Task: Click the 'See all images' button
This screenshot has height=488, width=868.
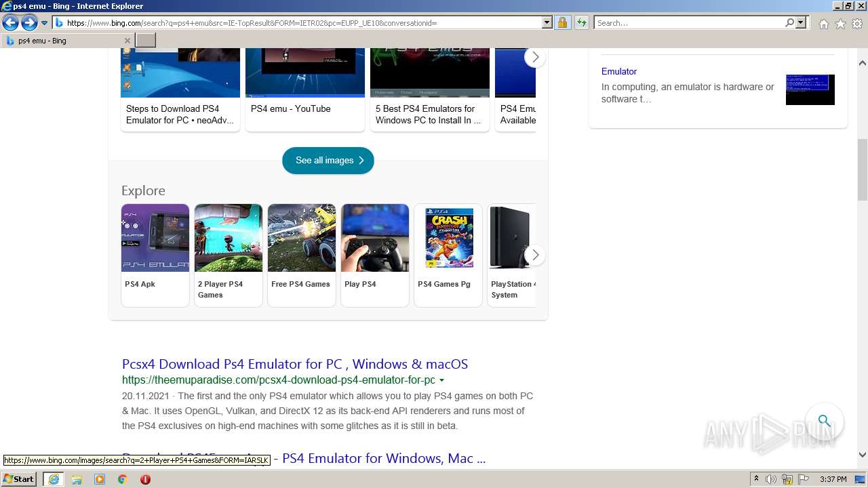Action: 328,161
